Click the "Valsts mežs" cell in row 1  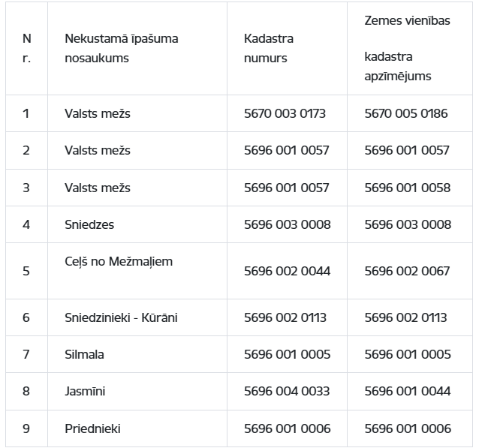[x=98, y=114]
